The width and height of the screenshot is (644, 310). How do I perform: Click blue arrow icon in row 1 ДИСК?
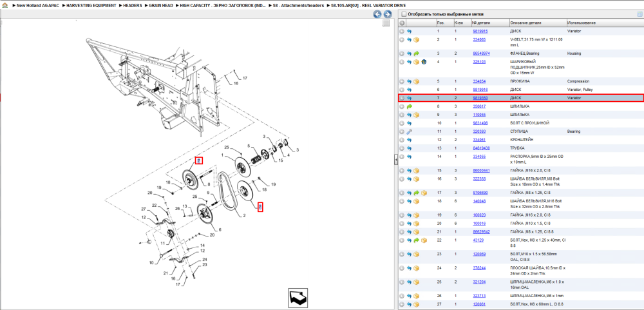coord(409,31)
